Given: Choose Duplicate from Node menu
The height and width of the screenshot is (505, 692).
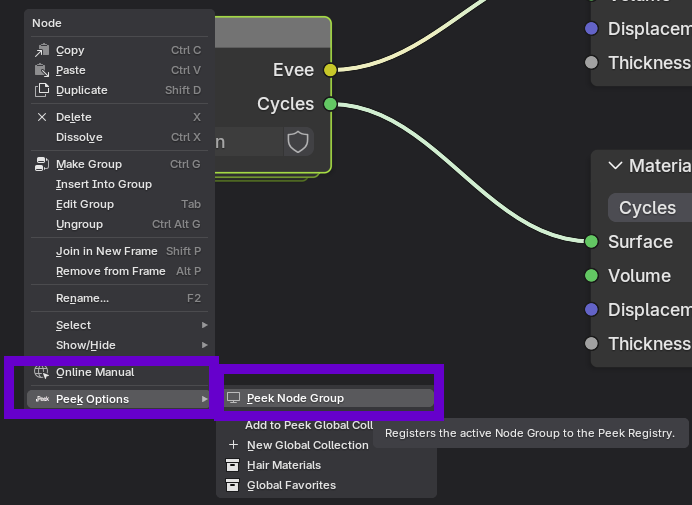Looking at the screenshot, I should (118, 90).
